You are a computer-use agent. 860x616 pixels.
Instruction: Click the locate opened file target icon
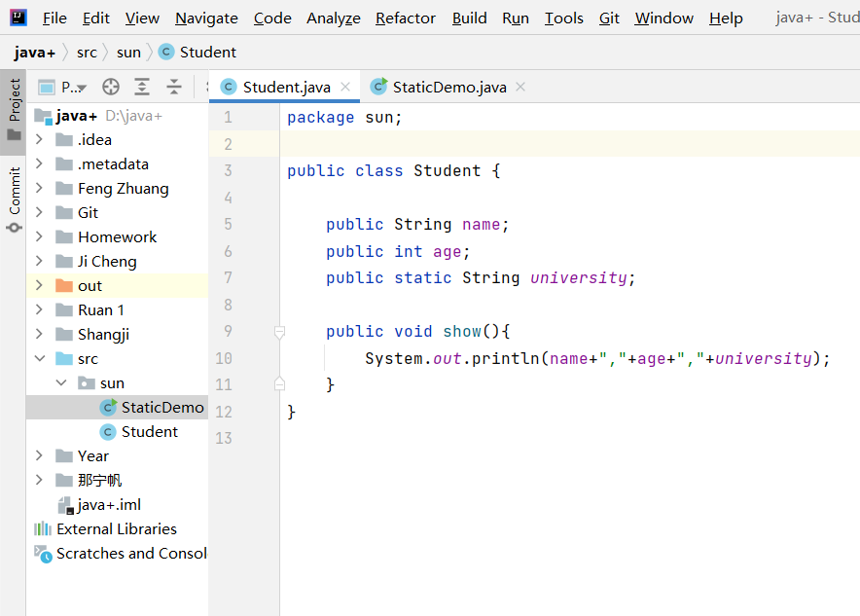111,87
